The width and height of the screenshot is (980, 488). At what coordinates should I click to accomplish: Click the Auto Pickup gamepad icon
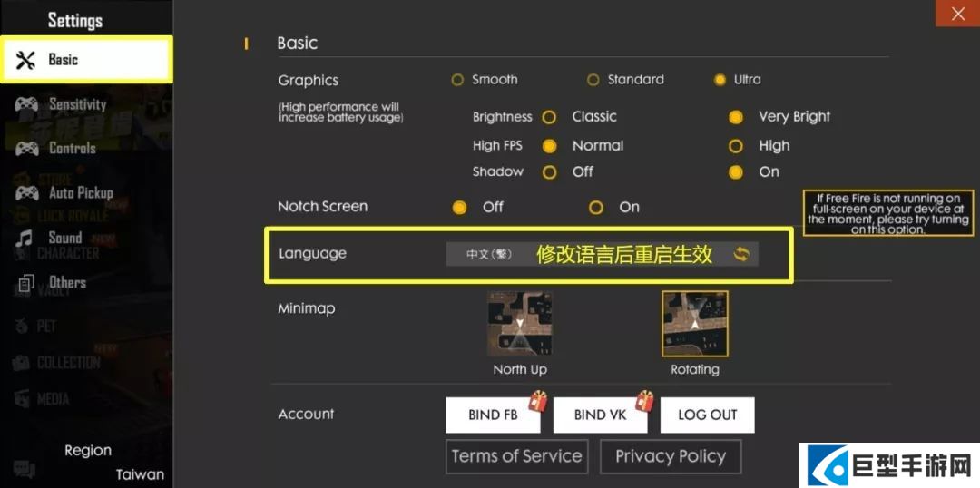[x=26, y=192]
